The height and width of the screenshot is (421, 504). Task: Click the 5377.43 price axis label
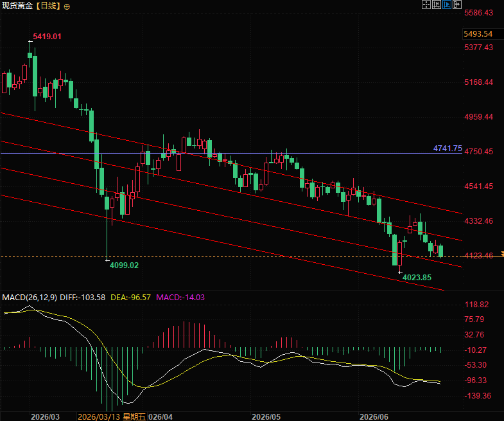478,48
